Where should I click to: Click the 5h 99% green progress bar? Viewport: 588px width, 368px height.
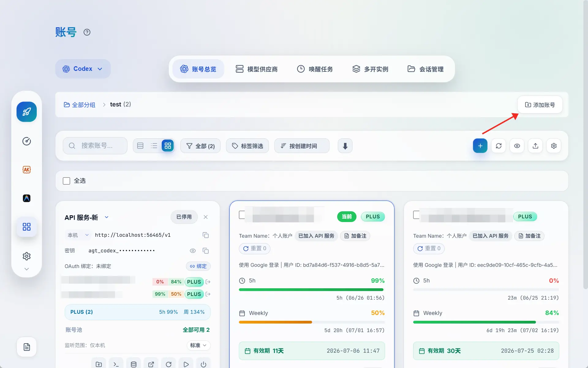click(x=312, y=289)
